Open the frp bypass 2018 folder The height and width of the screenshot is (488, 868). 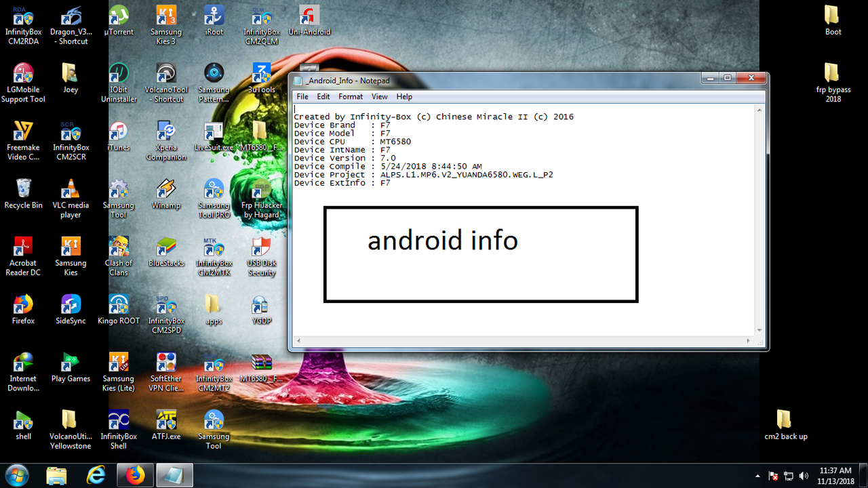click(833, 83)
